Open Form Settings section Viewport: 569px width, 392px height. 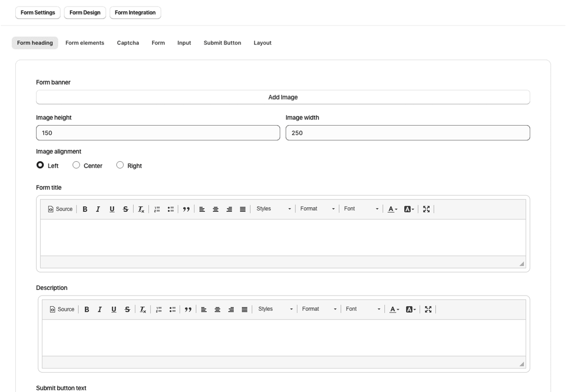pyautogui.click(x=38, y=12)
